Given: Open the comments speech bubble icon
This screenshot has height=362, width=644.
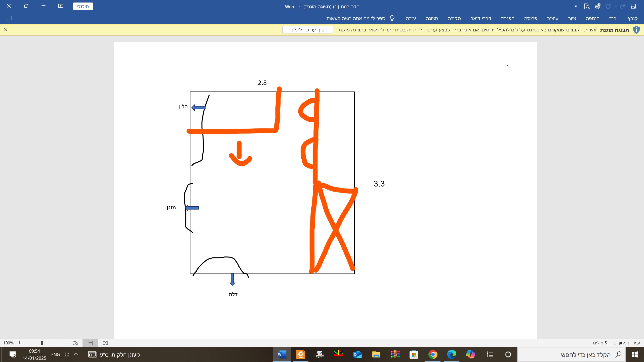Looking at the screenshot, I should [x=9, y=18].
